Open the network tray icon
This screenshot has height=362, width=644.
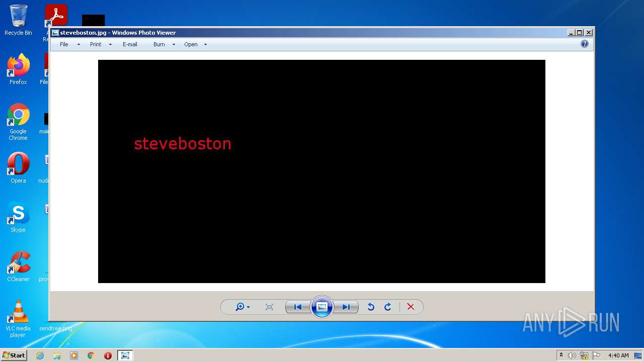point(584,355)
